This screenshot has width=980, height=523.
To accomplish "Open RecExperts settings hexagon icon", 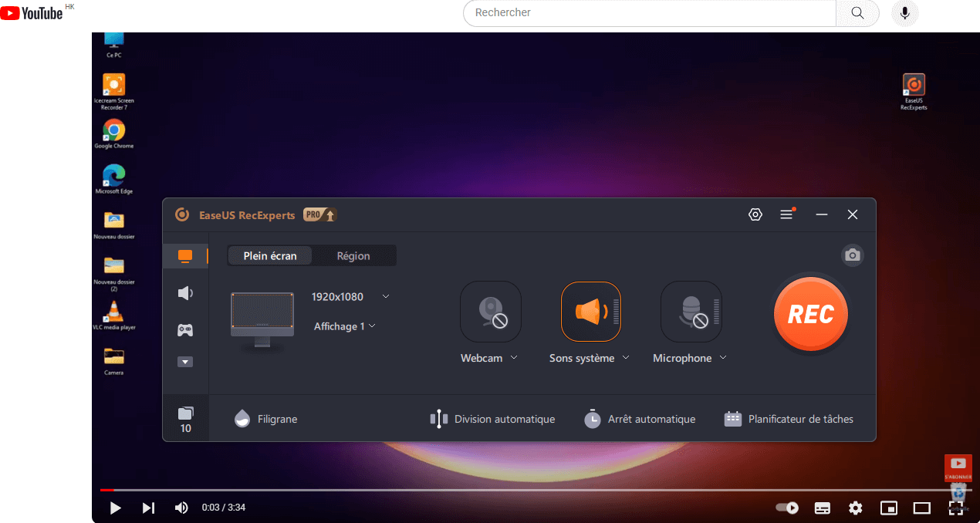I will (x=755, y=214).
